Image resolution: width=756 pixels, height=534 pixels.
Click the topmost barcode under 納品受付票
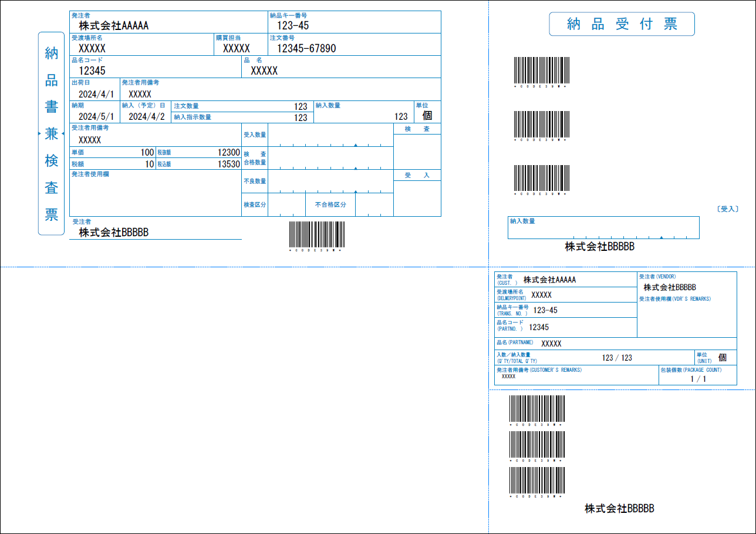[x=541, y=70]
